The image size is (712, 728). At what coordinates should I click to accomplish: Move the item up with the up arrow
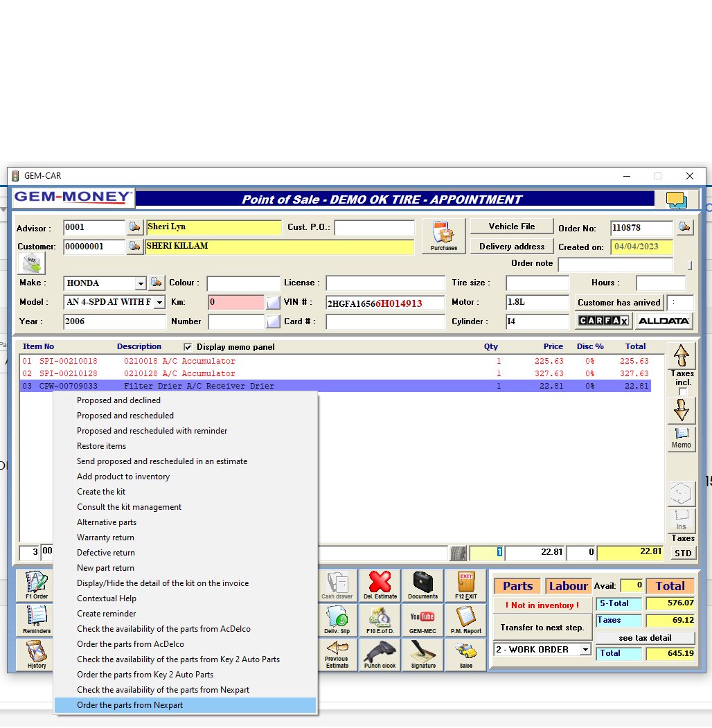(x=682, y=356)
